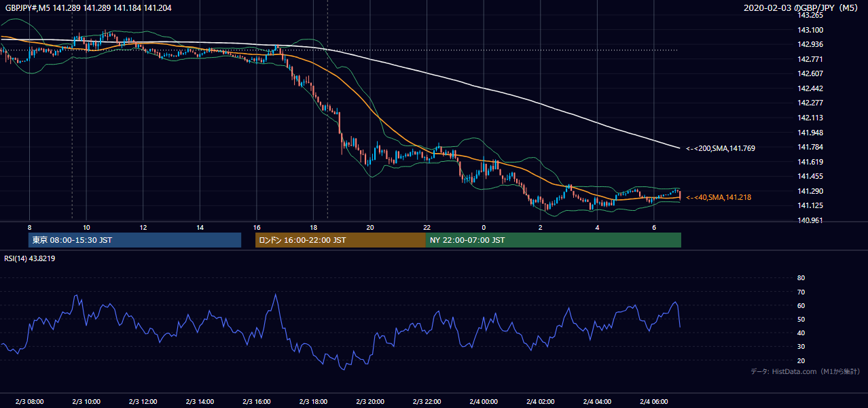Click the chart title '2020-02-03 のGBP/JPY（M5）'
868x408 pixels.
(802, 7)
